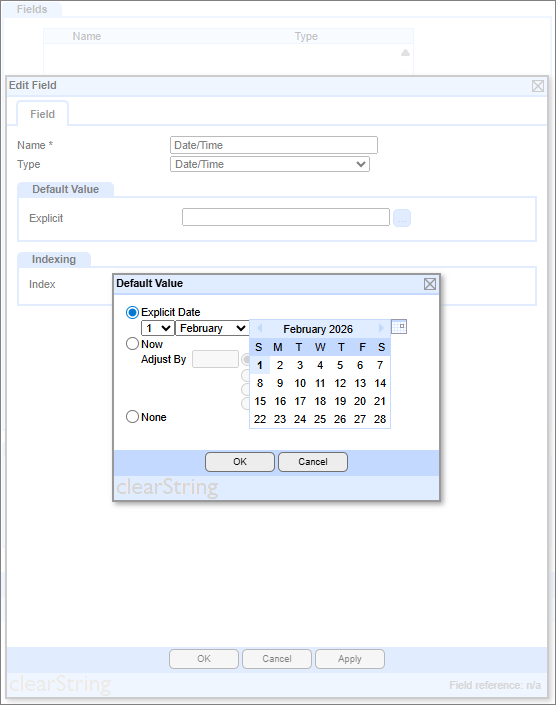
Task: Click the ellipsis button beside Explicit
Action: pos(402,218)
